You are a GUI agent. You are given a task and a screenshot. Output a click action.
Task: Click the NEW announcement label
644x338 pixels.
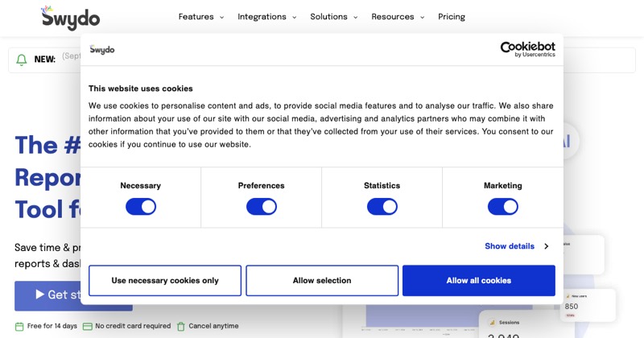(45, 60)
